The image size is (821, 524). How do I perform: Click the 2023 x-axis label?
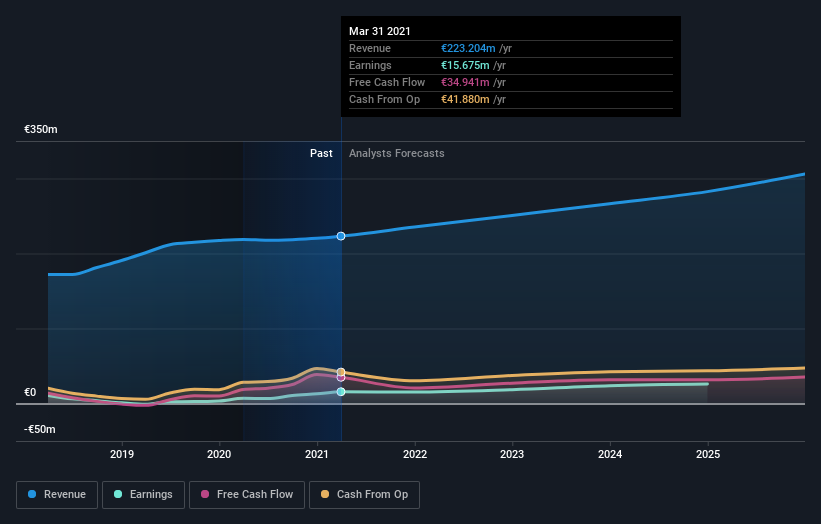(512, 454)
